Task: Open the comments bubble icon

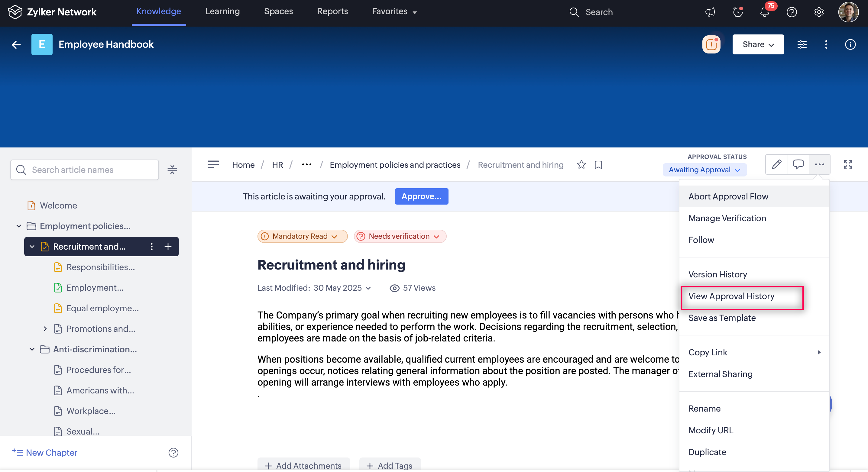Action: (798, 164)
